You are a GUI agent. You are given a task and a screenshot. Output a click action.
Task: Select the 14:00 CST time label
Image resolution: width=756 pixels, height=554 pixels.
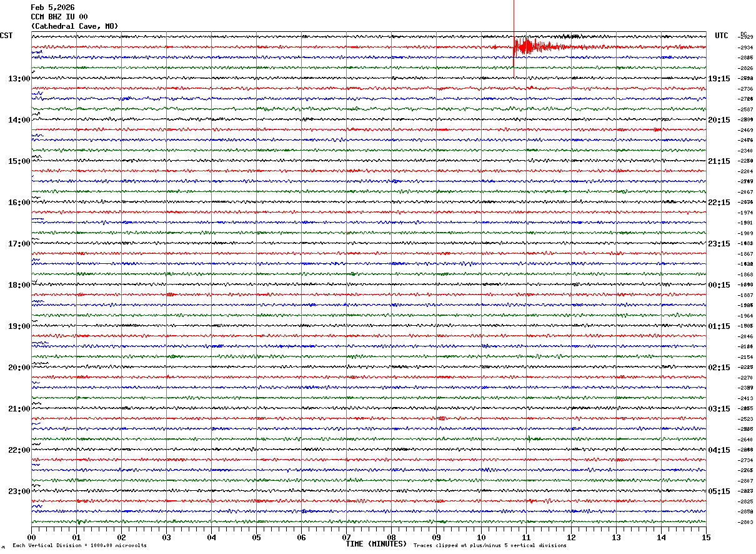point(19,120)
